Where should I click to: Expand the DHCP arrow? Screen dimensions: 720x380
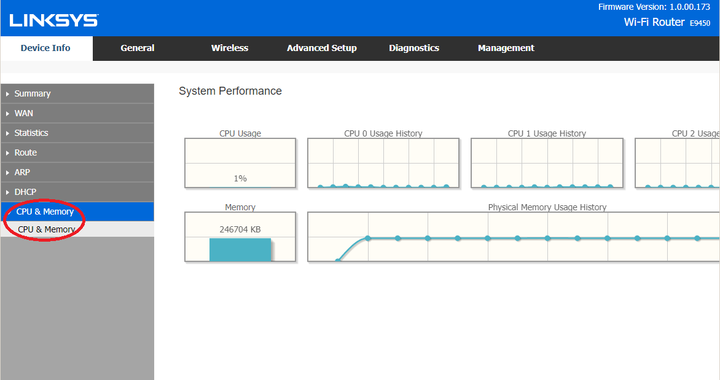pos(7,192)
